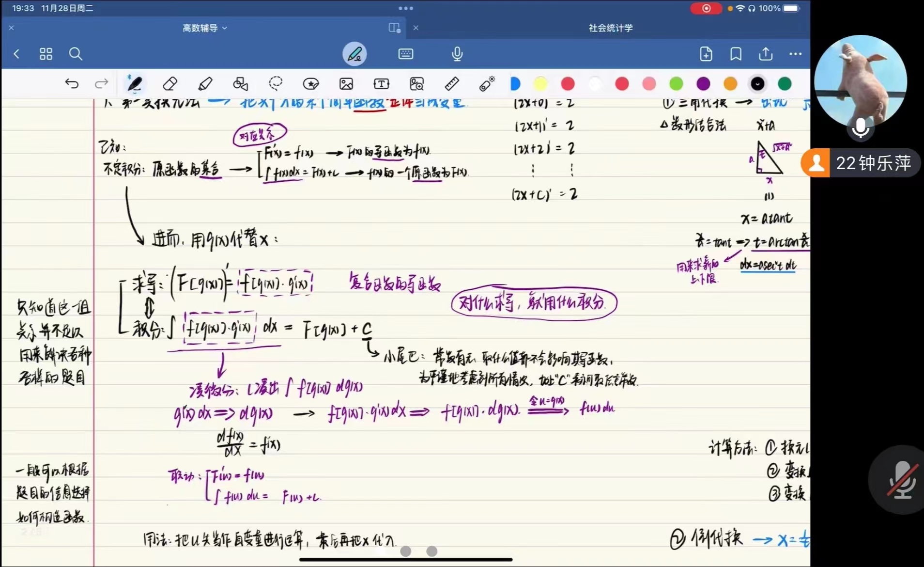
Task: Switch to the 社会统计学 tab
Action: [610, 28]
